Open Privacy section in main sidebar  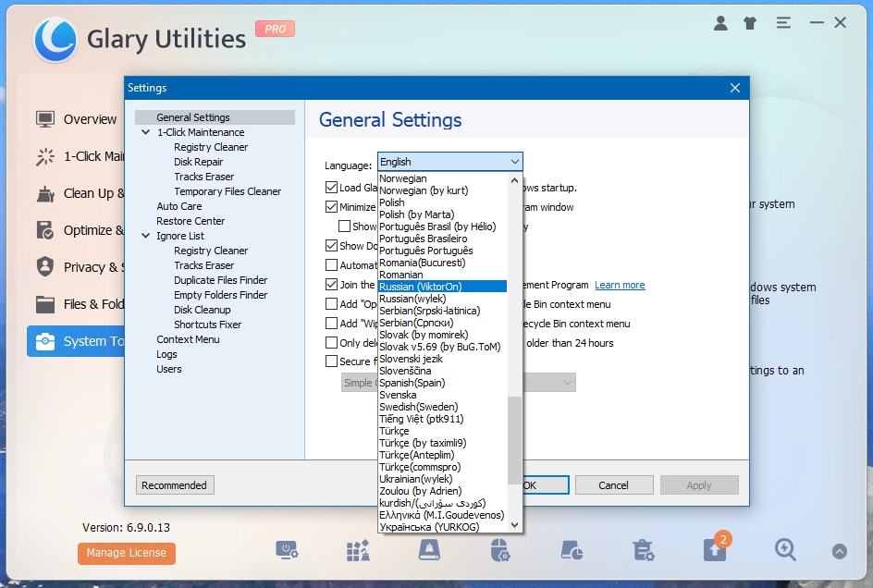coord(79,267)
